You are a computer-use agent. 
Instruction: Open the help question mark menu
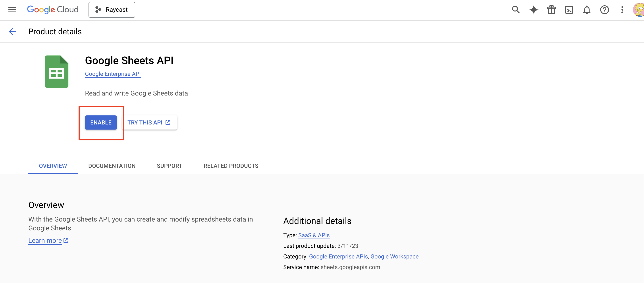coord(605,10)
